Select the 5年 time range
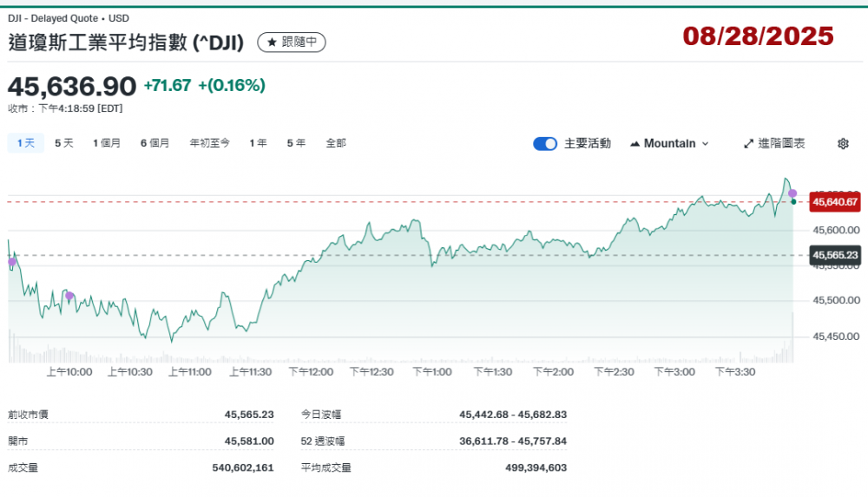Image resolution: width=868 pixels, height=497 pixels. coord(296,143)
